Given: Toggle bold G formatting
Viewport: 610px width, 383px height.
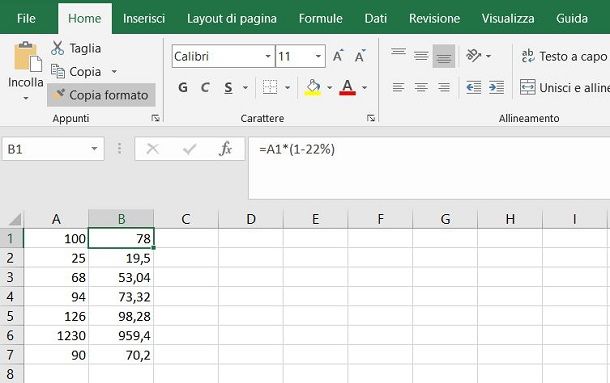Looking at the screenshot, I should pos(183,88).
